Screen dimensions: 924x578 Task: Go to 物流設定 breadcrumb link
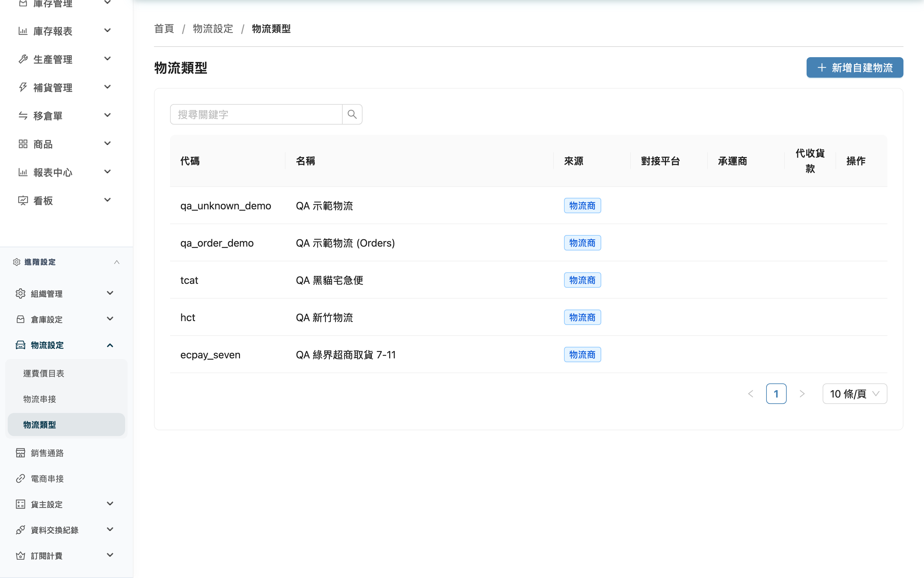pos(213,29)
